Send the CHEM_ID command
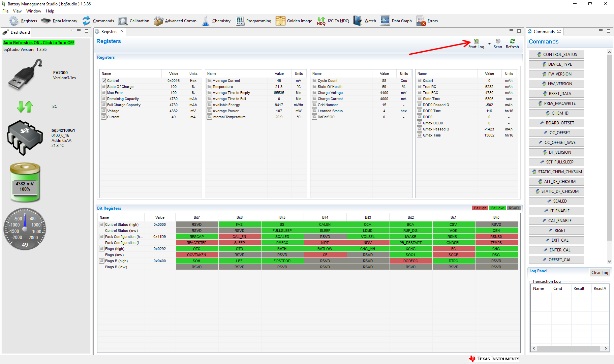Screen dimensions: 614x364 coord(556,113)
